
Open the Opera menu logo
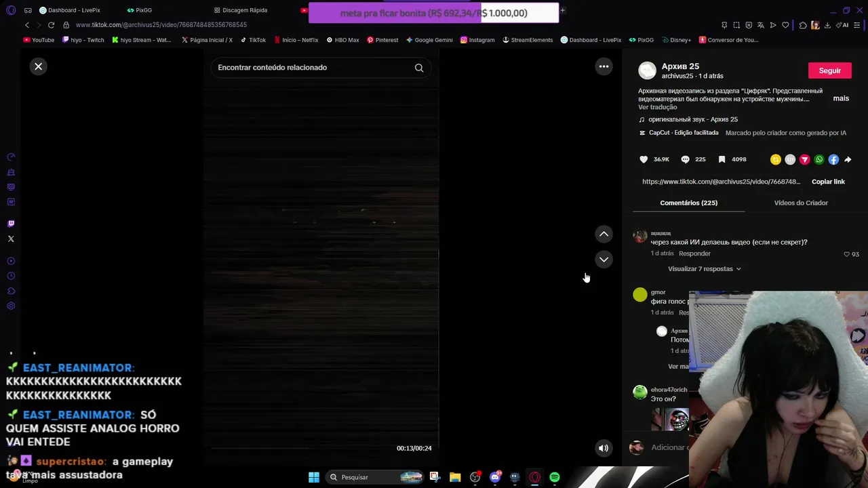[x=11, y=10]
